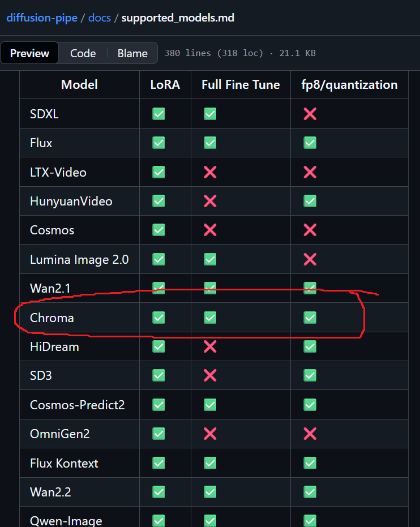Viewport: 420px width, 527px height.
Task: Click Lumina Image 2.0 fp8/quantization red X
Action: point(310,259)
